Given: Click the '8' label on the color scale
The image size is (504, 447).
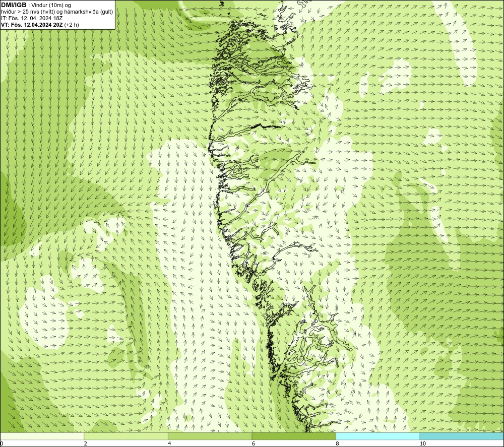Looking at the screenshot, I should [x=337, y=443].
